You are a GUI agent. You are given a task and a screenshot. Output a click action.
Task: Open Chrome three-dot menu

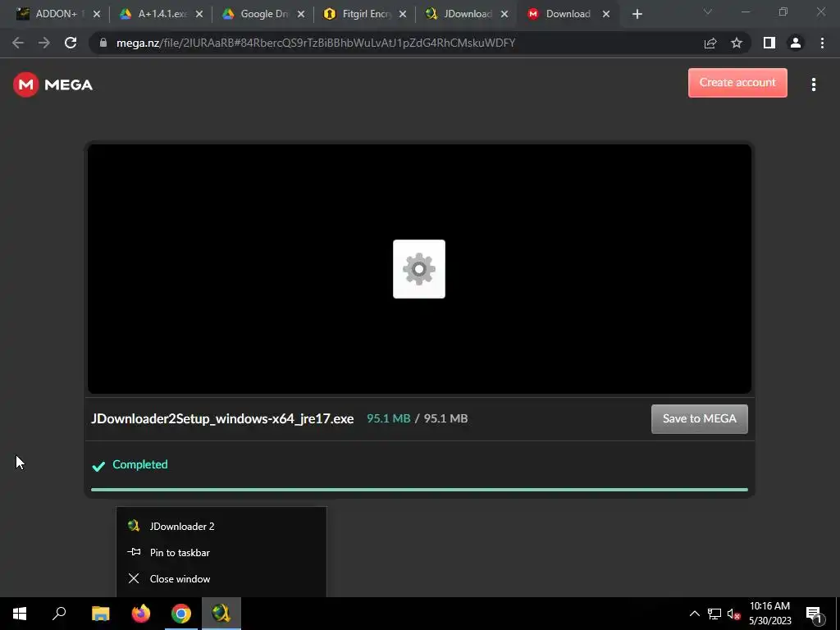point(822,43)
